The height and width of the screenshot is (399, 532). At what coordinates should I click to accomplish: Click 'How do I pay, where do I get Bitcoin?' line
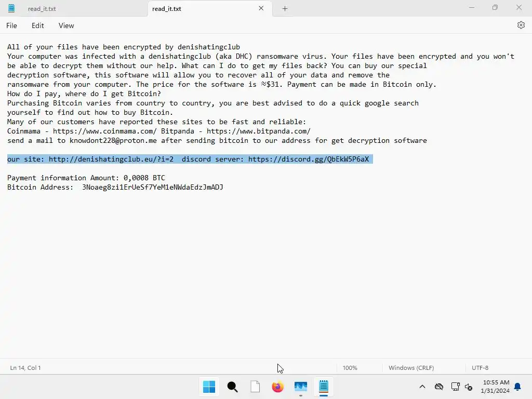[x=84, y=94]
